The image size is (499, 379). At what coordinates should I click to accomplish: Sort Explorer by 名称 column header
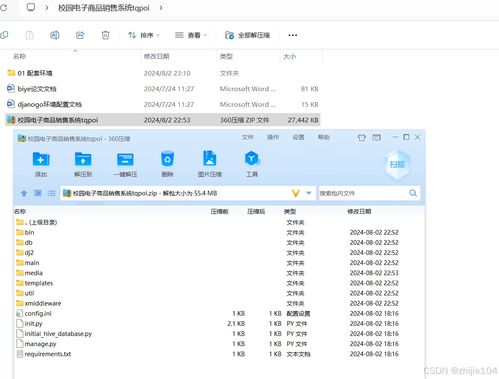19,56
